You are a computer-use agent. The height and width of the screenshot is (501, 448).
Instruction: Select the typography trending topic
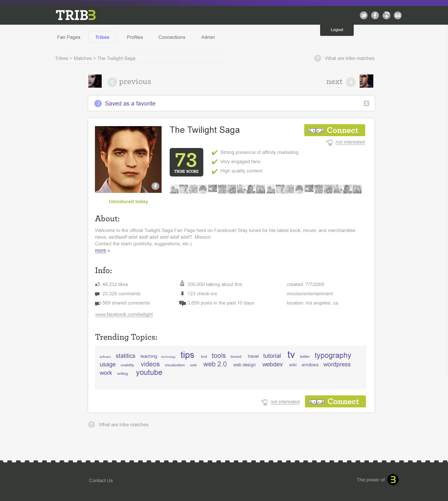pos(333,356)
